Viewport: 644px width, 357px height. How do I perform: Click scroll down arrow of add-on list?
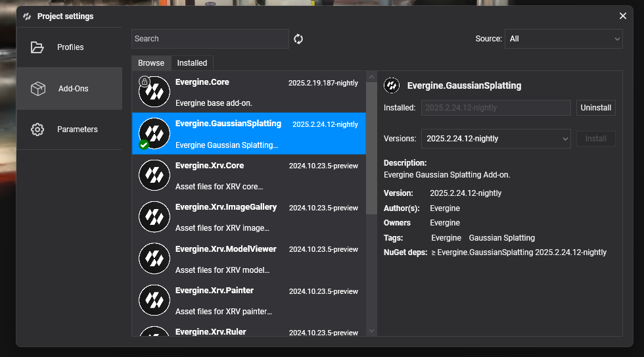click(x=371, y=331)
